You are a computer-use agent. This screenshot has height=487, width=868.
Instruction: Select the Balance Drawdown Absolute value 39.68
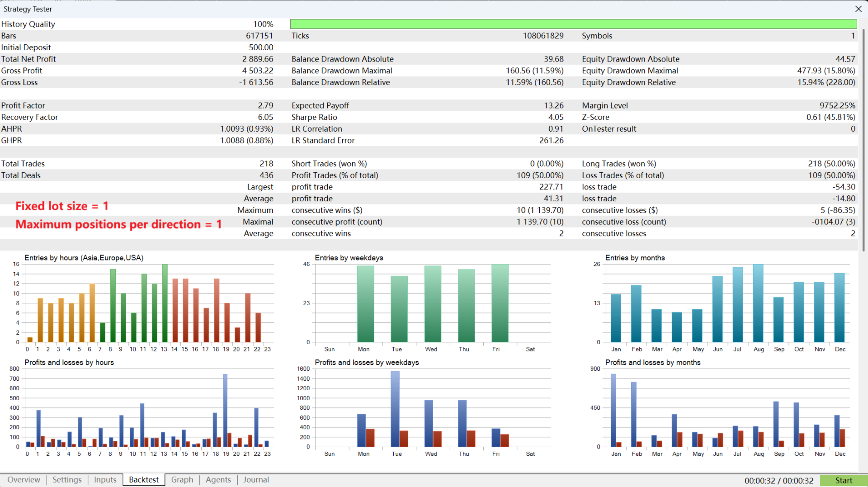tap(554, 59)
